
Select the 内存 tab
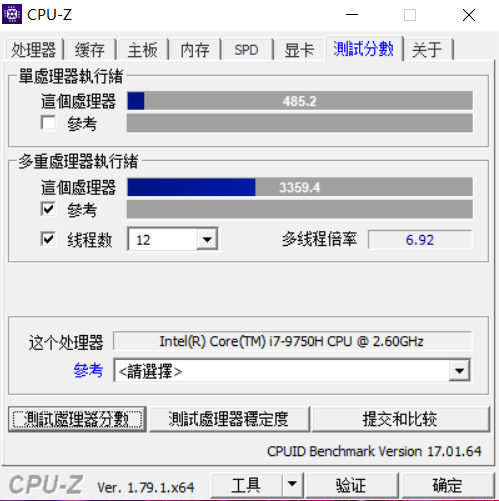(x=195, y=50)
